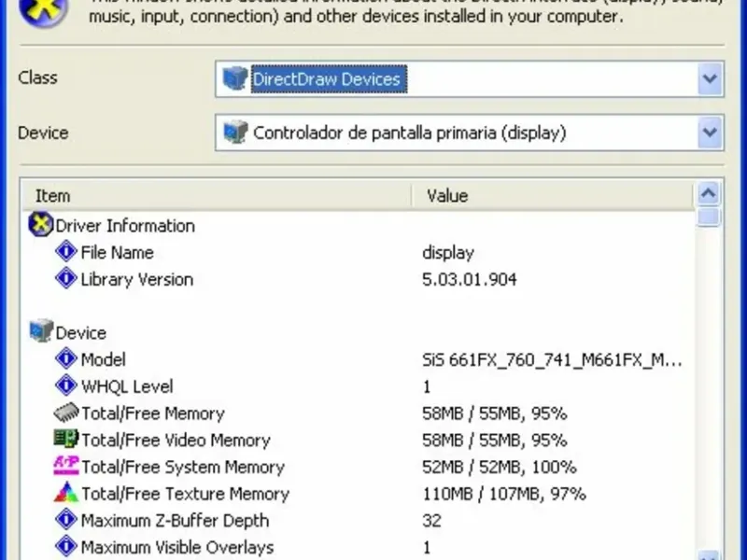Select the Model row in the list

click(104, 359)
